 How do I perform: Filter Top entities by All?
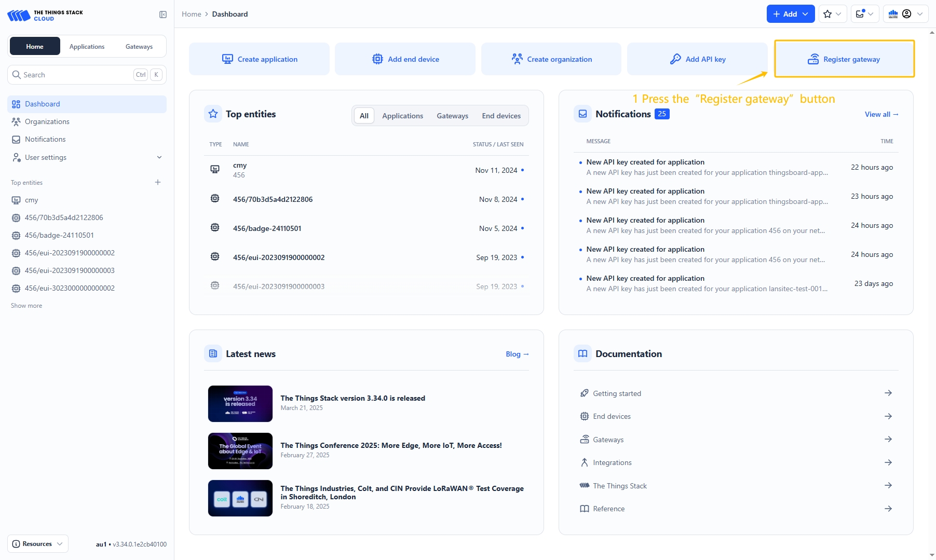pos(364,116)
